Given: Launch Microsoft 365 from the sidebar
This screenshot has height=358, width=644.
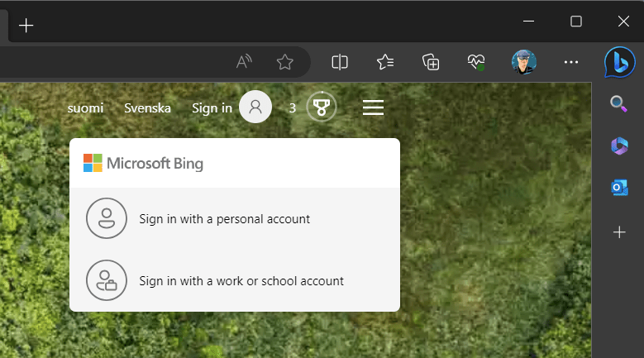Looking at the screenshot, I should (x=618, y=146).
